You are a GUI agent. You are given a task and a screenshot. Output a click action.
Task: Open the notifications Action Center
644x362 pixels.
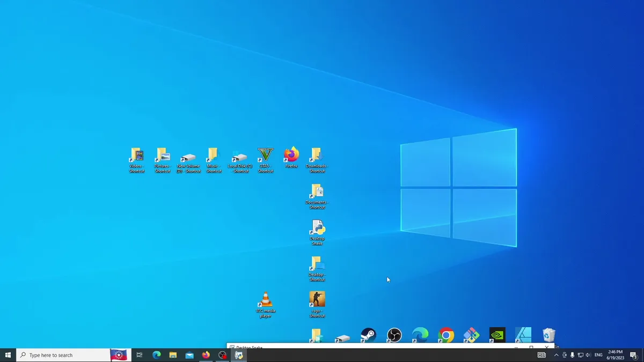633,355
